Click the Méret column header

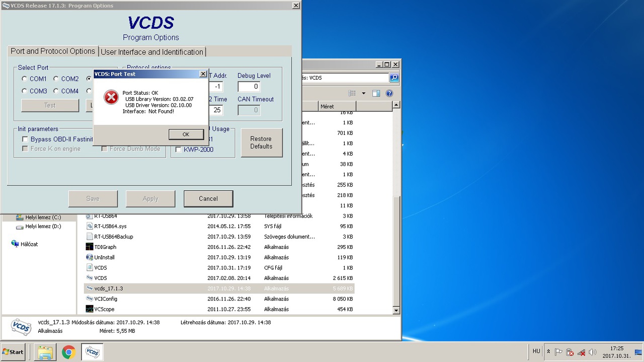(x=337, y=106)
